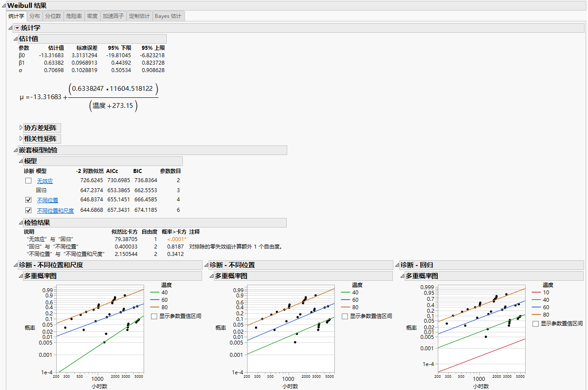588x390 pixels.
Task: Switch to the 定制估计 tab
Action: click(139, 16)
